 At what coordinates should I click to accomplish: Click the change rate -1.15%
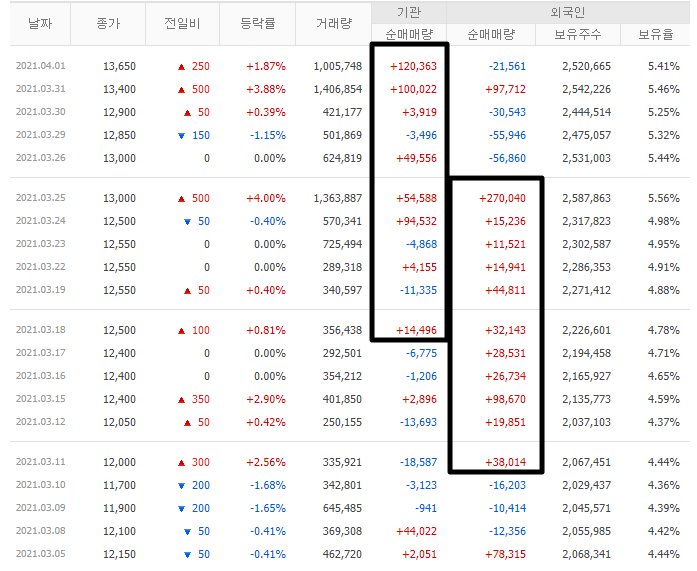pyautogui.click(x=268, y=135)
